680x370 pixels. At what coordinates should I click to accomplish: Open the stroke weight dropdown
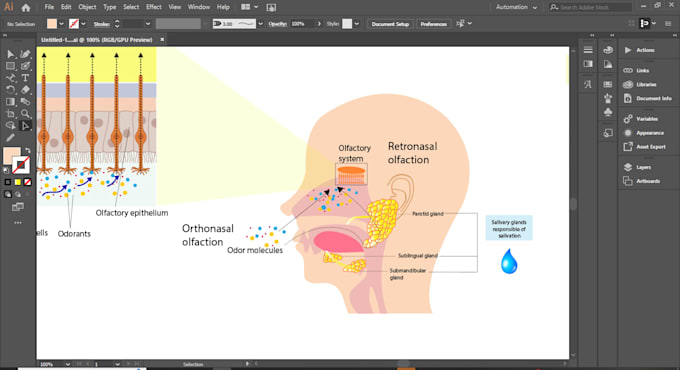click(x=148, y=24)
